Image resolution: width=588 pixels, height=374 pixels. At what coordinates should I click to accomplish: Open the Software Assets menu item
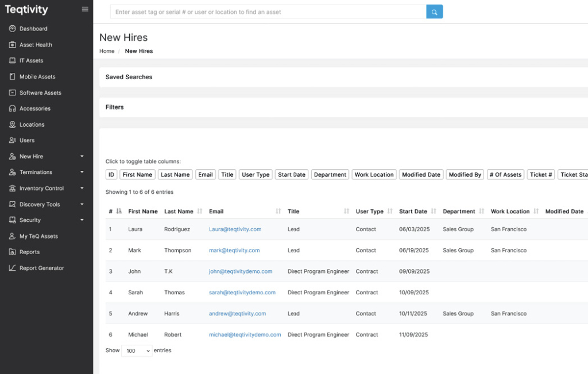click(40, 93)
